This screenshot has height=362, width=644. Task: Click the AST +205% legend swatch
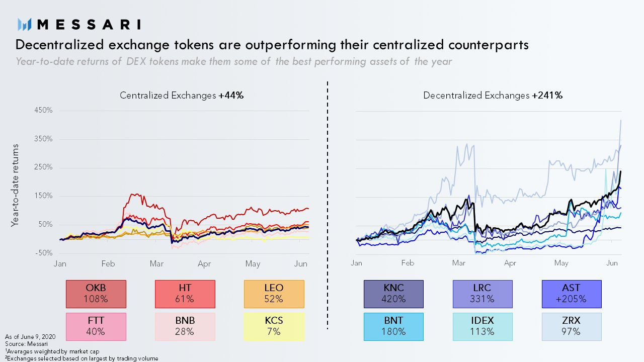pos(571,294)
